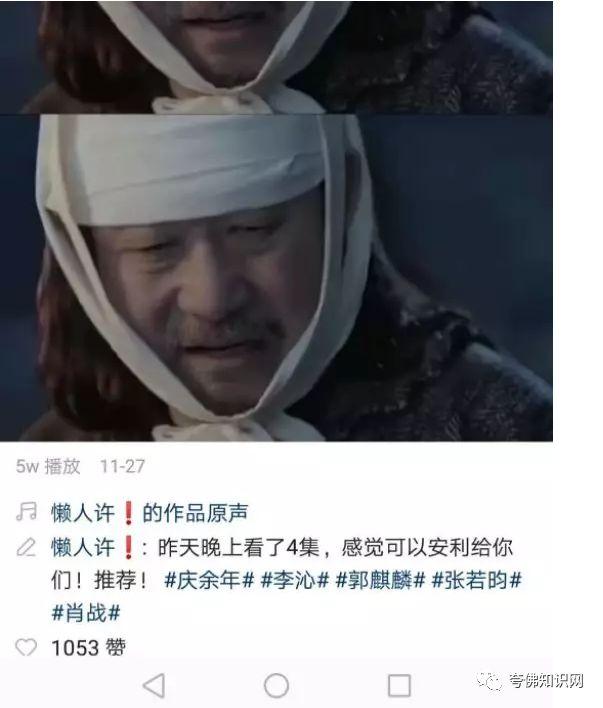The height and width of the screenshot is (708, 603).
Task: Like the post with heart icon
Action: pos(26,647)
